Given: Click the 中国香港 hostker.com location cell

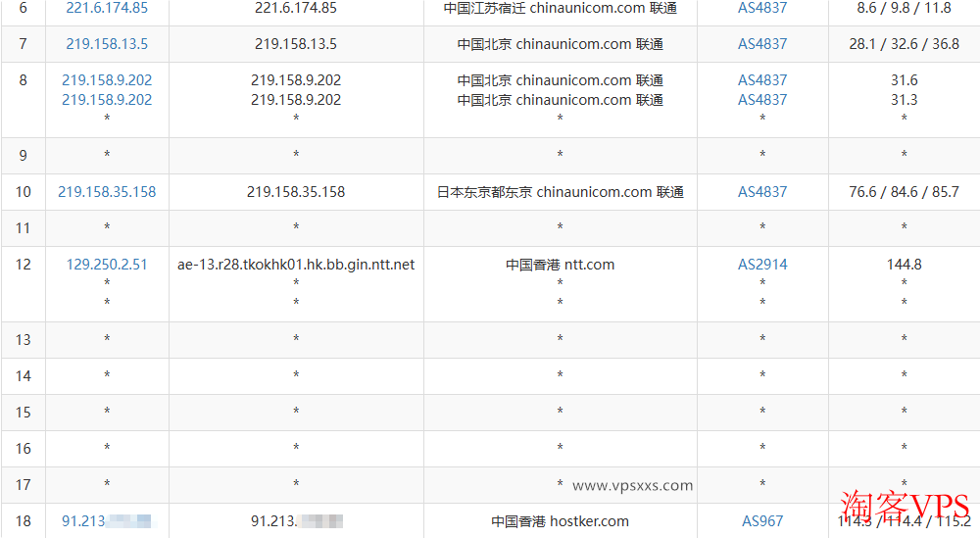Looking at the screenshot, I should [x=560, y=521].
